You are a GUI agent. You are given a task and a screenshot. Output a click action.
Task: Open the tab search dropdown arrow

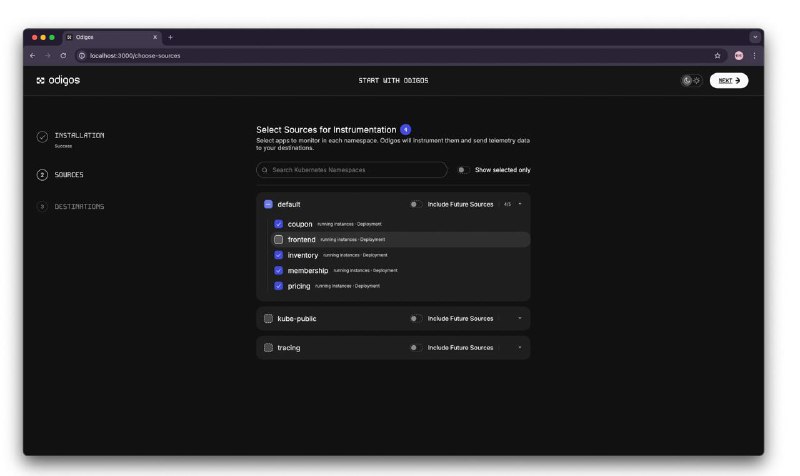click(755, 37)
